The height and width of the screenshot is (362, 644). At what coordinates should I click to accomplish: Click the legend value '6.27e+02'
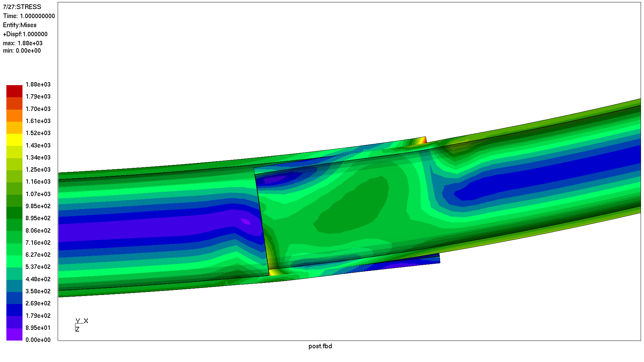(38, 255)
